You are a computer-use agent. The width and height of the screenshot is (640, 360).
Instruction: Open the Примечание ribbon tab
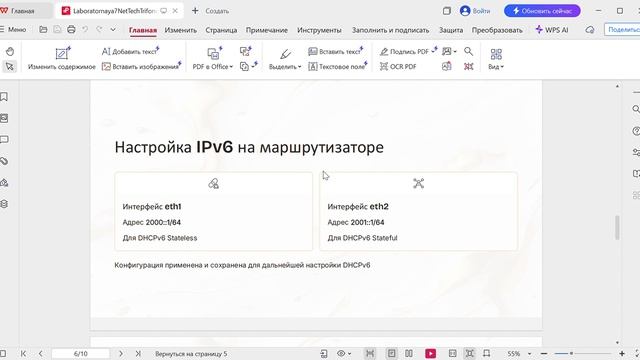[267, 30]
